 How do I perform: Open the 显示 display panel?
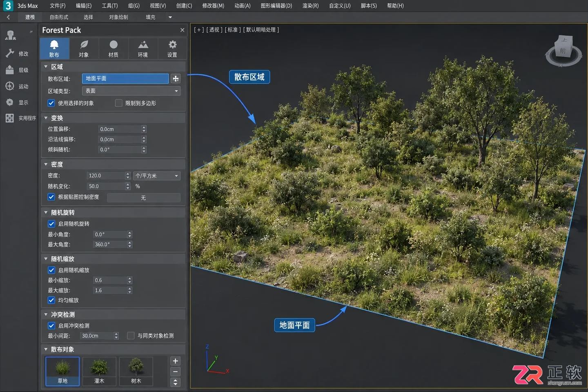coord(18,102)
